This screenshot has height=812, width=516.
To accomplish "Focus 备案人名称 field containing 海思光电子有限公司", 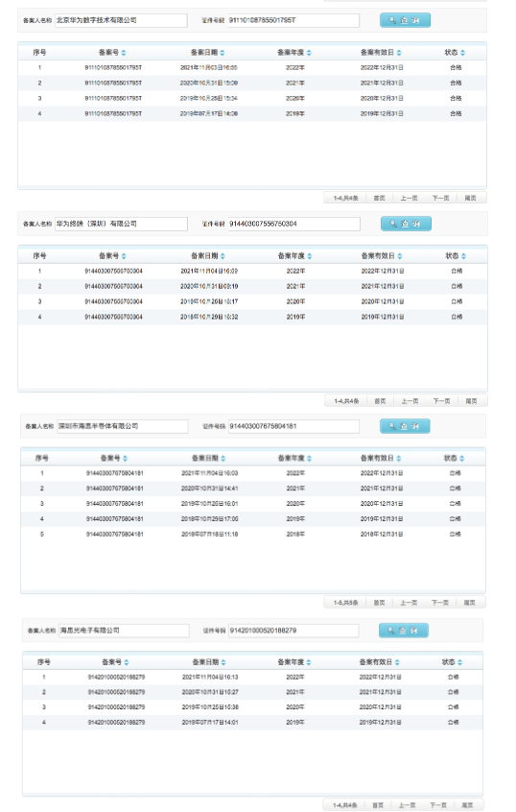I will click(124, 631).
